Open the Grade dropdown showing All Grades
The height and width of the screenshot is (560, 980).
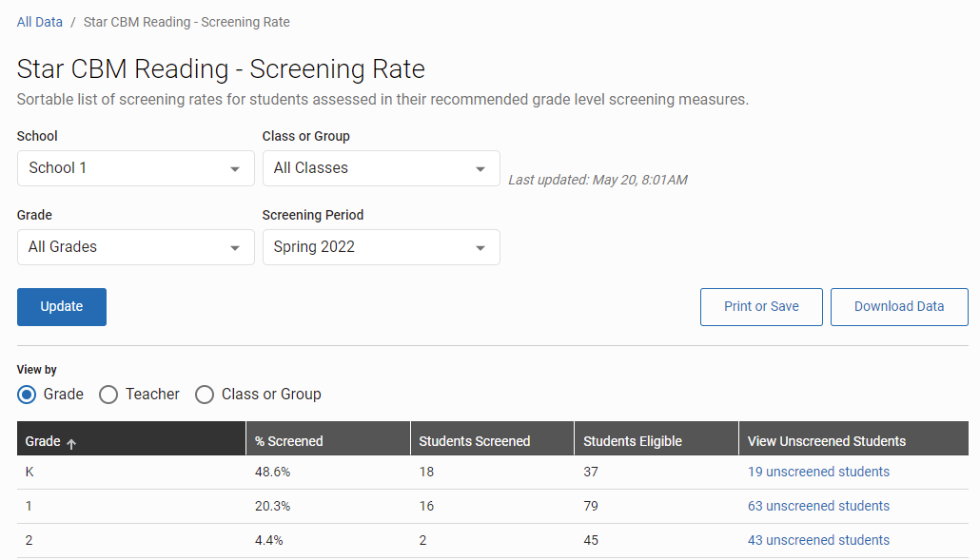(x=136, y=247)
